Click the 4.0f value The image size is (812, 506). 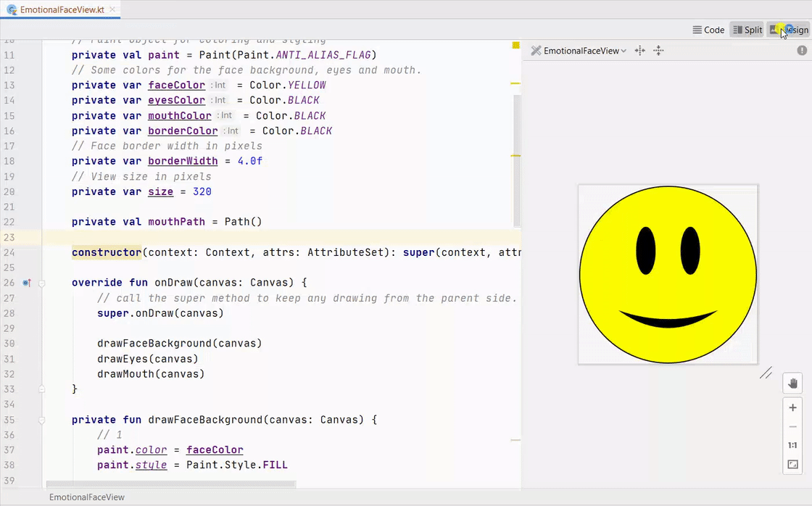(250, 161)
